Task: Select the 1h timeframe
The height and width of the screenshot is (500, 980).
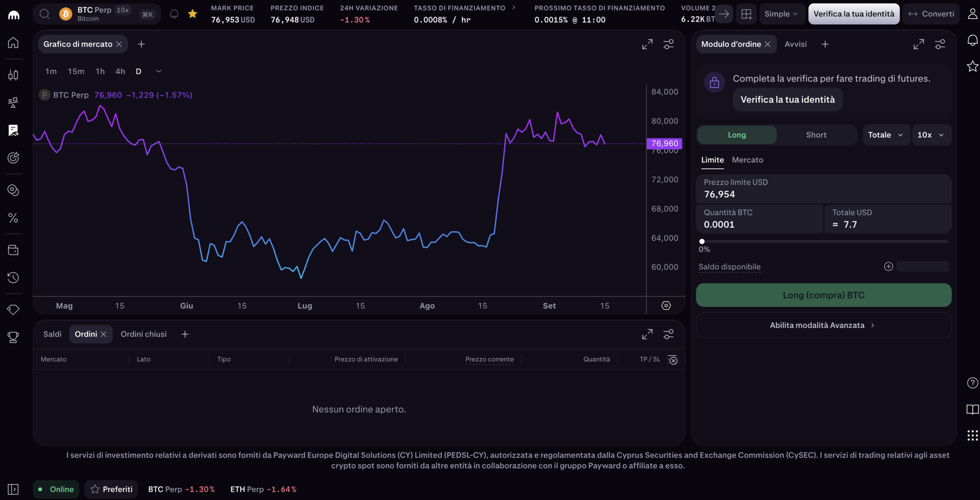Action: point(100,71)
